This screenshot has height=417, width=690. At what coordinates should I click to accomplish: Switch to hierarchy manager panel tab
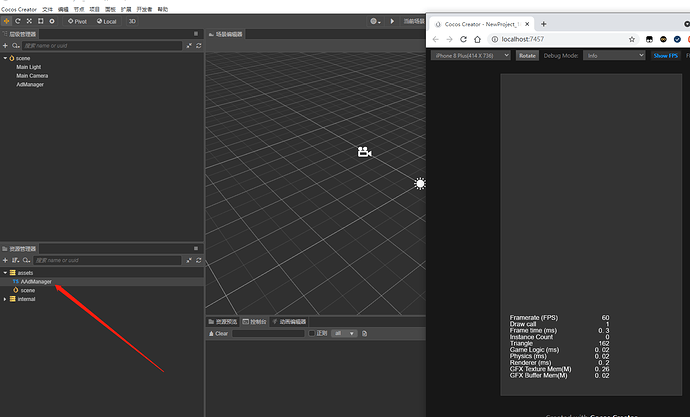pos(19,34)
